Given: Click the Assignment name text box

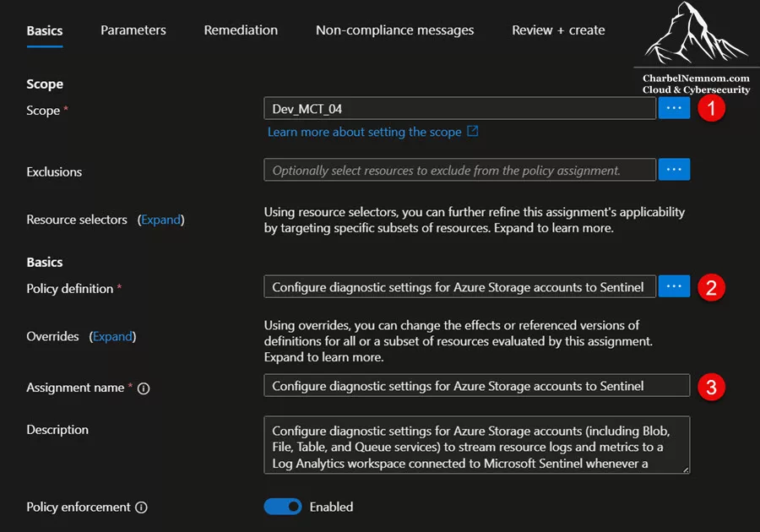Looking at the screenshot, I should coord(477,385).
